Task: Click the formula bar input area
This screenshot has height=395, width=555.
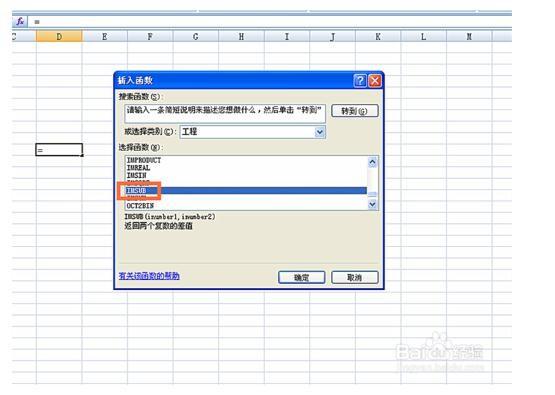Action: [x=271, y=22]
